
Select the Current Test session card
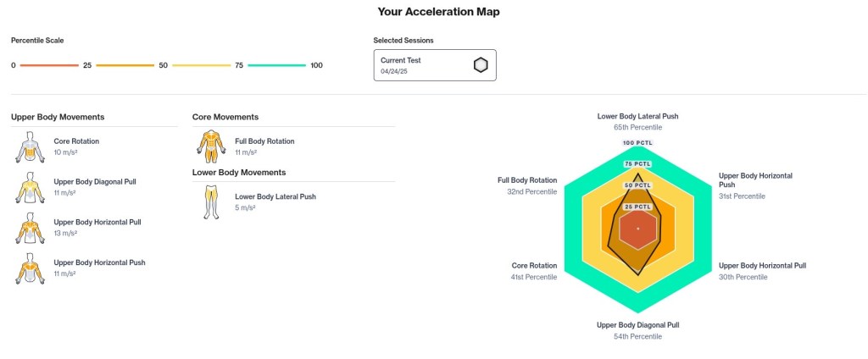click(x=434, y=65)
